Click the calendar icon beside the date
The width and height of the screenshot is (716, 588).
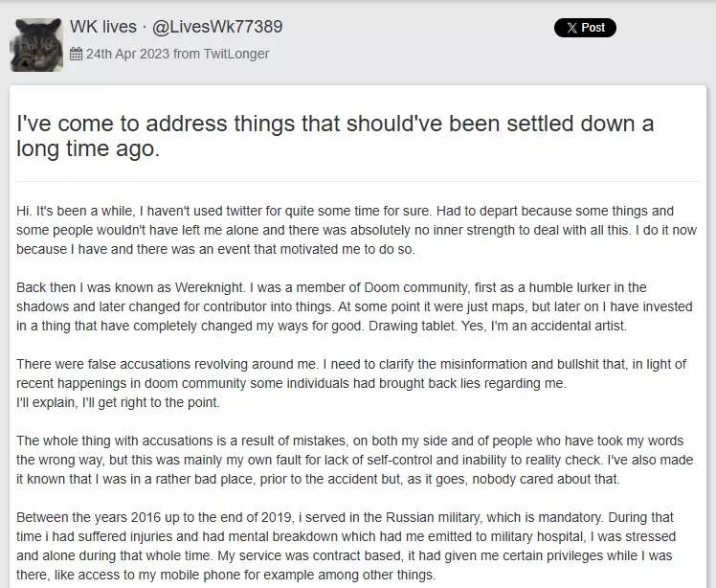[x=77, y=55]
